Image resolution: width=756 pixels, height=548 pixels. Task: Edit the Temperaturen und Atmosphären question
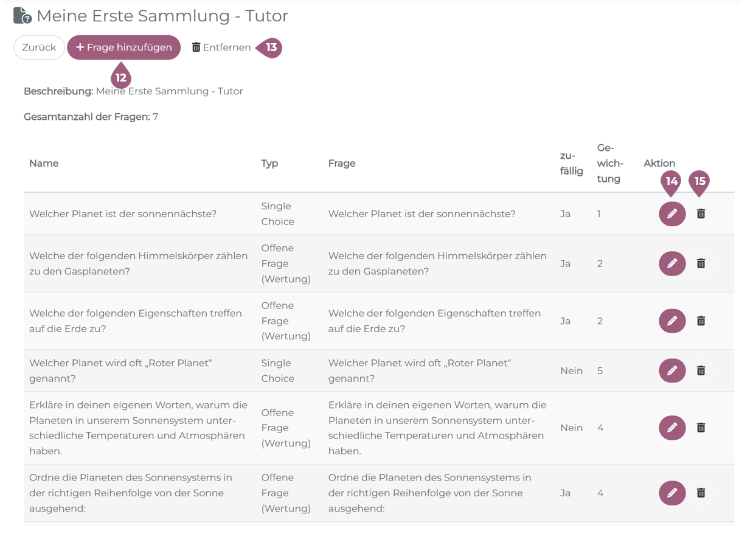click(672, 428)
